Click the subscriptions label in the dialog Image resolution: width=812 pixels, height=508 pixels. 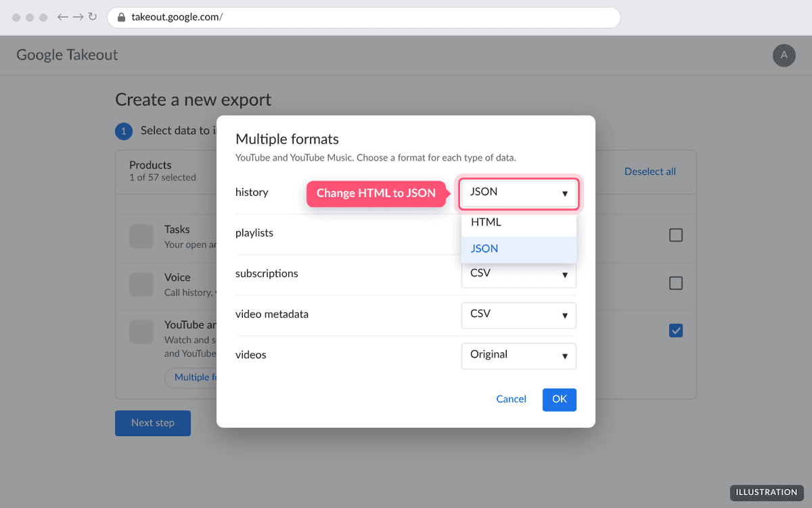pyautogui.click(x=267, y=274)
